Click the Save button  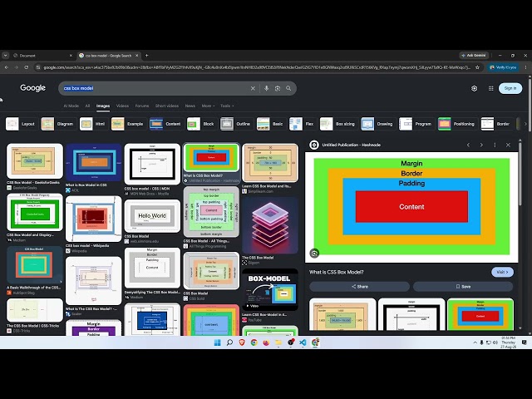pyautogui.click(x=463, y=286)
